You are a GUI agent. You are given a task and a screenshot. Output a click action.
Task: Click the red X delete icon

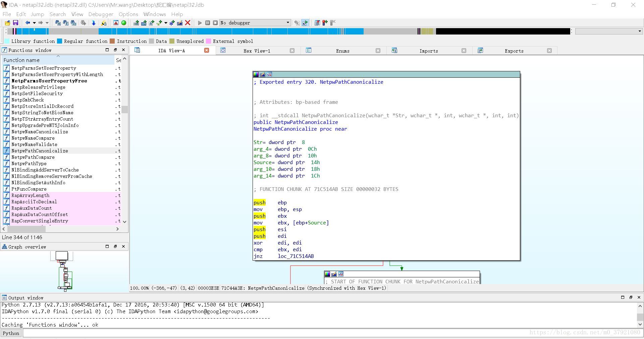click(x=188, y=23)
